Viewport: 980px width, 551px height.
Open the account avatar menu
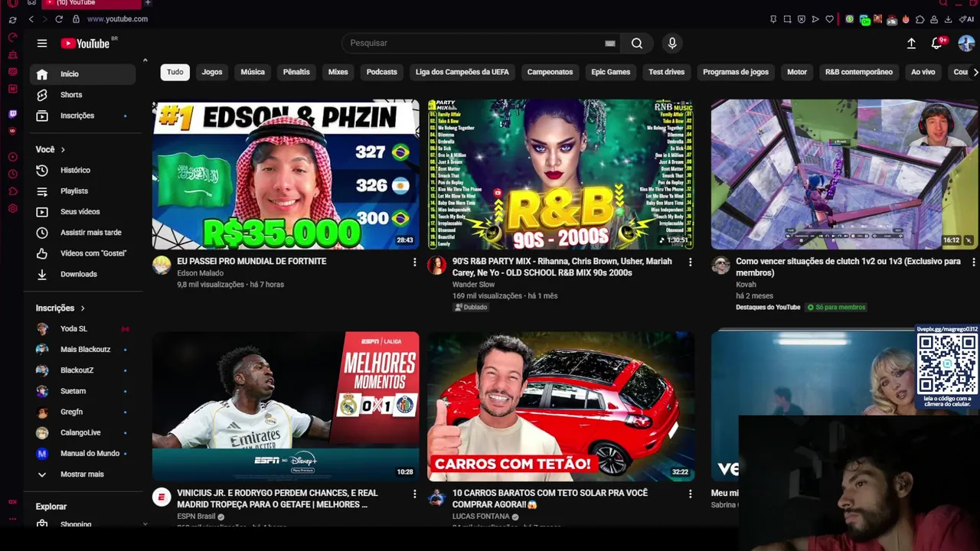(966, 44)
